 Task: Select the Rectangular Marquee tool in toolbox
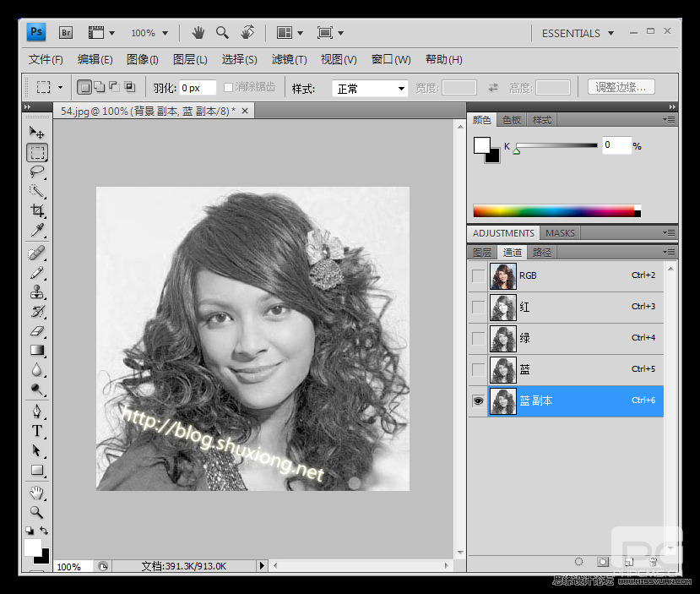click(x=37, y=153)
